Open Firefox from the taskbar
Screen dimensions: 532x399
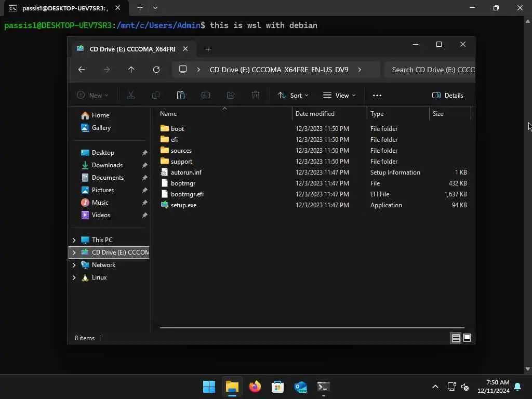[x=255, y=387]
